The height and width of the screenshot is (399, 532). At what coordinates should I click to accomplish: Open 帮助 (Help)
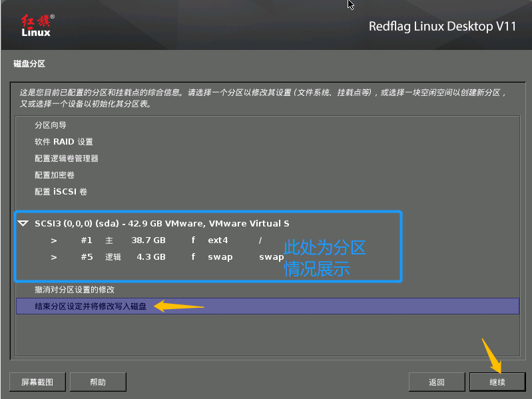pos(98,382)
